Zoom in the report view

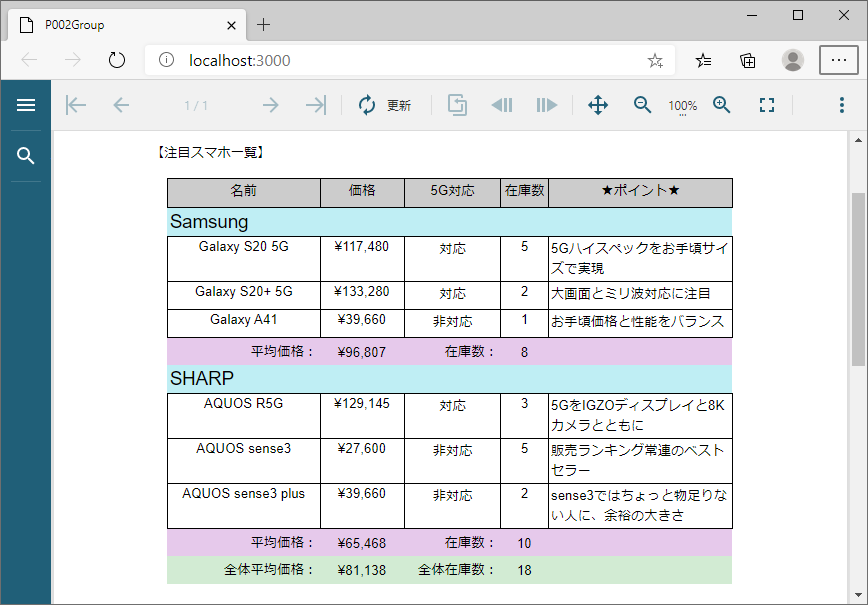point(722,105)
